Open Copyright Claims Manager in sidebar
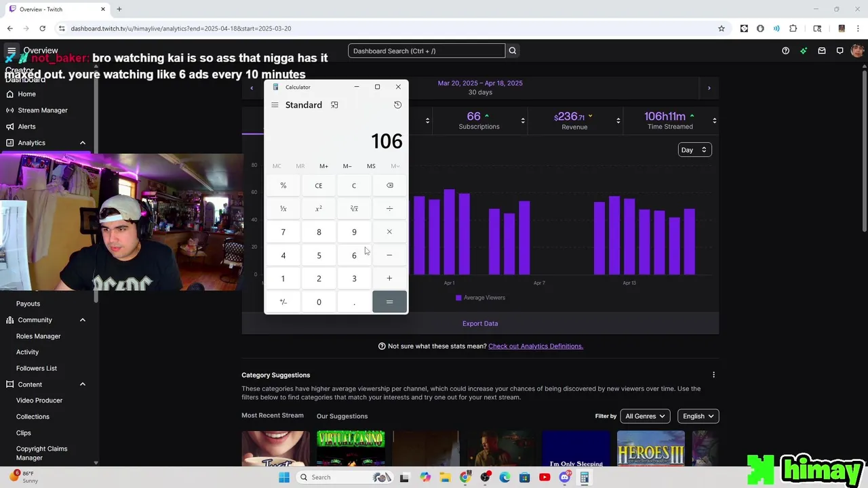This screenshot has height=488, width=868. 41,453
